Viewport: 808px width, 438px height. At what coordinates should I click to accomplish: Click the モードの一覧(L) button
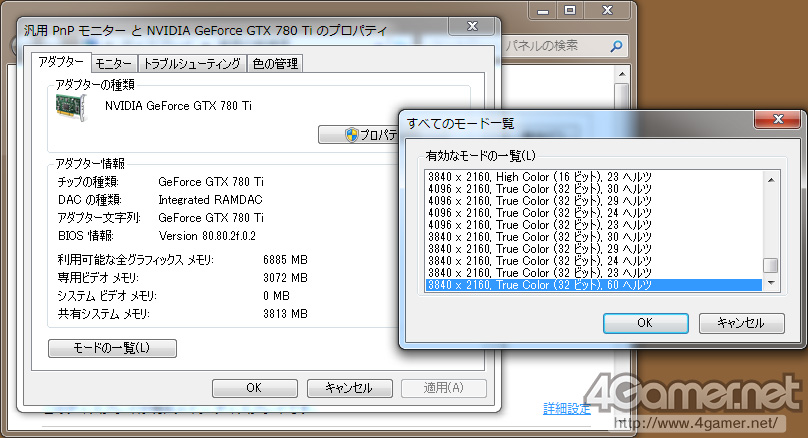112,348
